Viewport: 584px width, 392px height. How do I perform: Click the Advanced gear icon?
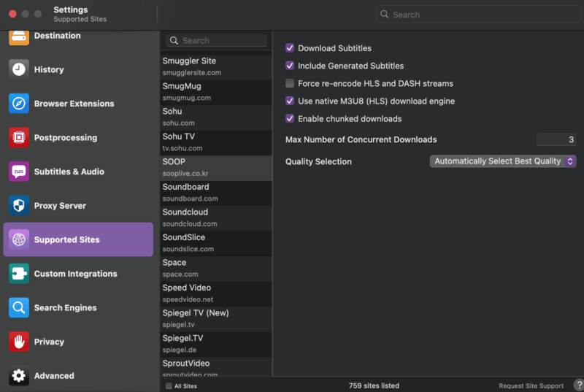click(19, 376)
